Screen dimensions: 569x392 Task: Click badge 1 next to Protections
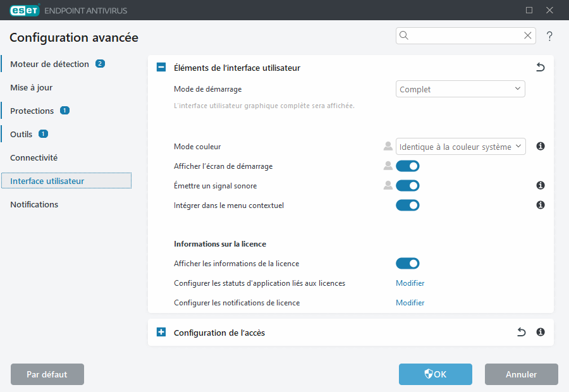coord(64,111)
